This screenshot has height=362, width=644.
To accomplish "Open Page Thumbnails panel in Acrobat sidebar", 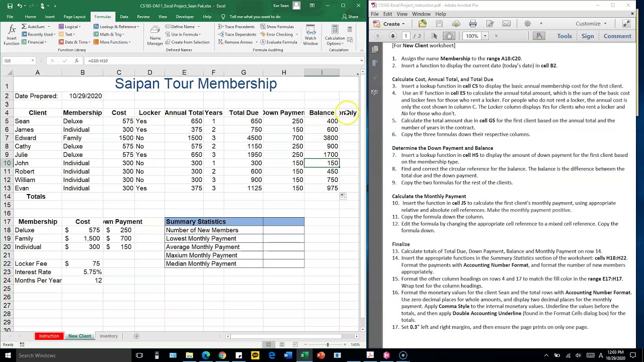I will [375, 49].
